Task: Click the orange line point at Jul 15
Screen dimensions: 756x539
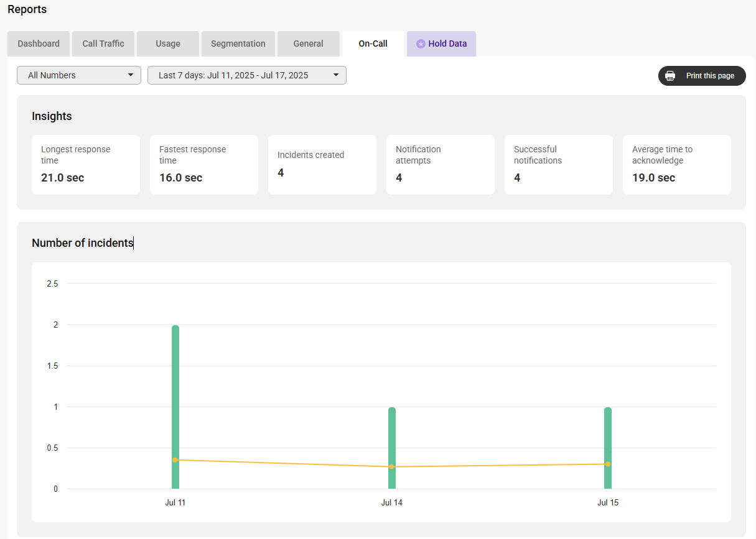Action: [608, 464]
